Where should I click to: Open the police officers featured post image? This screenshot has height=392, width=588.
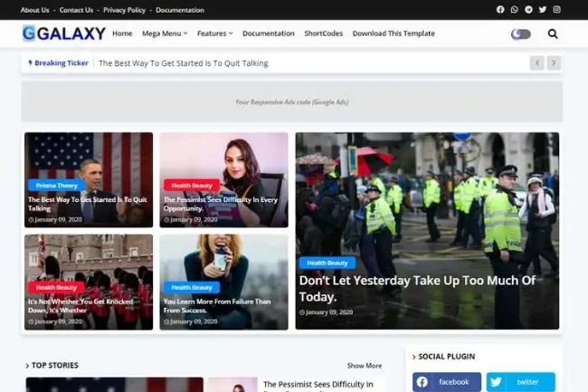click(427, 199)
